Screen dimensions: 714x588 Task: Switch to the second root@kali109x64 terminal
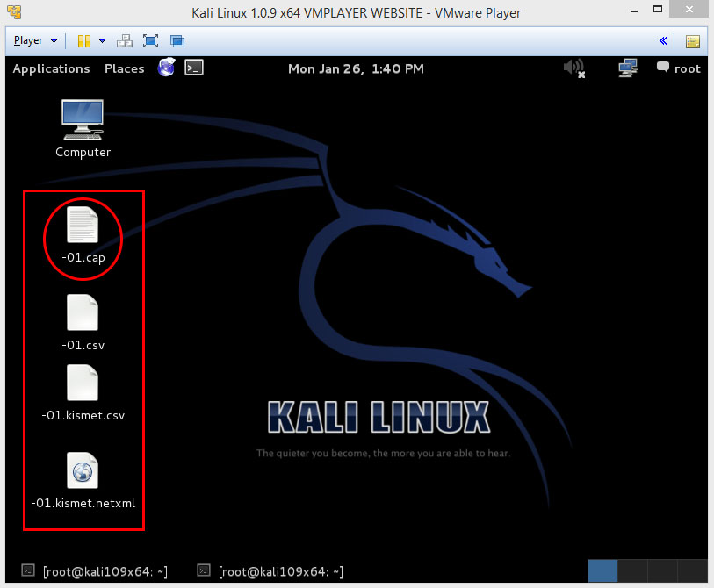(270, 571)
